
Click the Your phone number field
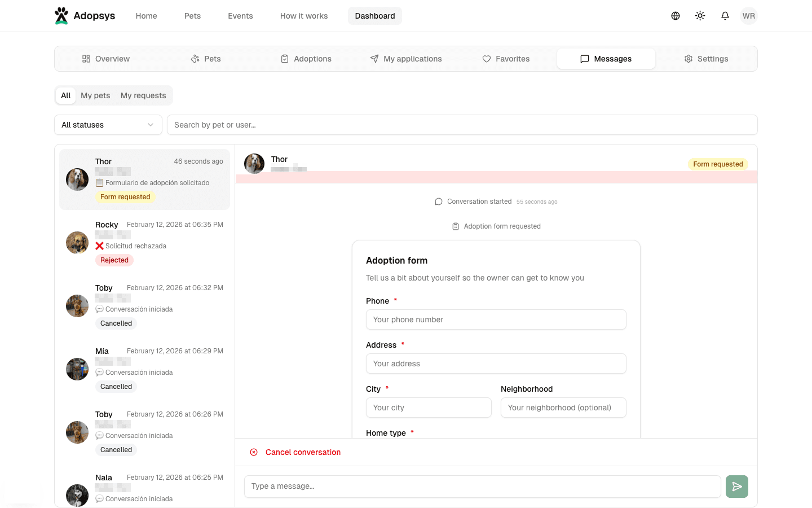point(496,319)
